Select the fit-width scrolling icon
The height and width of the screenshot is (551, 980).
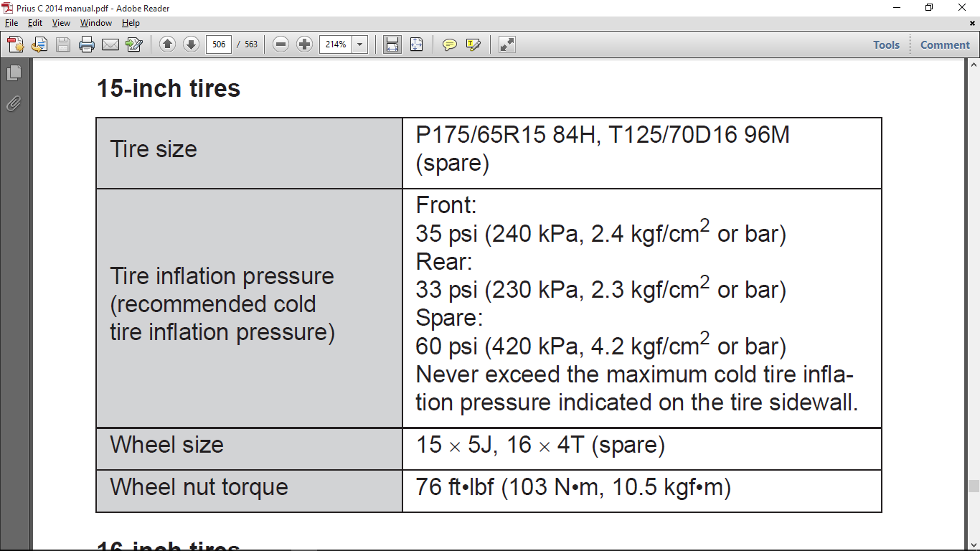(x=392, y=44)
